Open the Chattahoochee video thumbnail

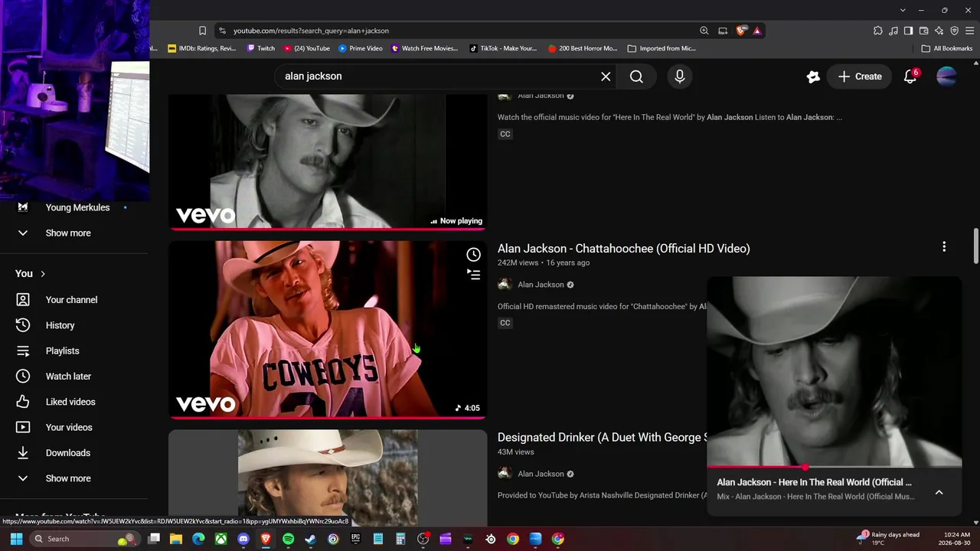328,330
